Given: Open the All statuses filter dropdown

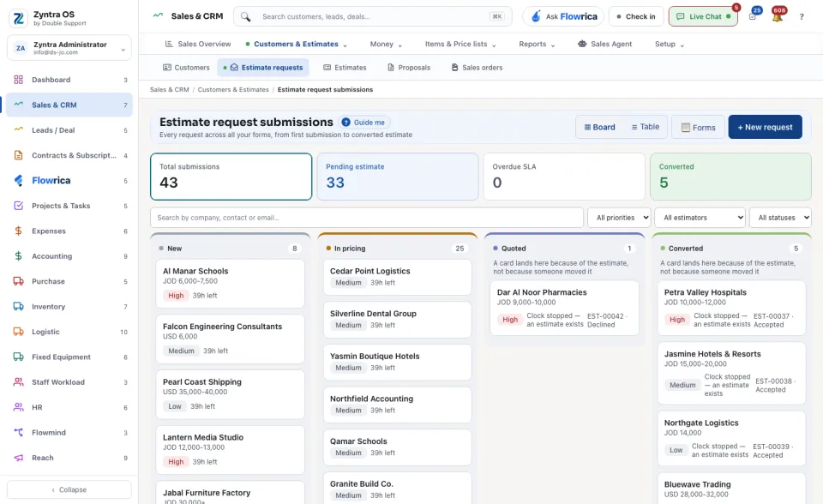Looking at the screenshot, I should pos(780,218).
